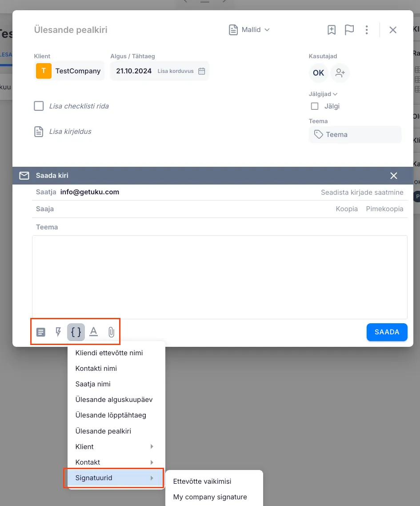Click the email template icon in toolbar
The width and height of the screenshot is (420, 506).
[41, 332]
